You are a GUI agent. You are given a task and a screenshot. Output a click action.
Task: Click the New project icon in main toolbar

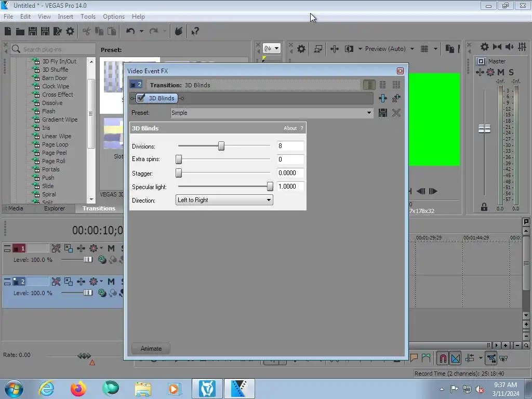(x=8, y=31)
